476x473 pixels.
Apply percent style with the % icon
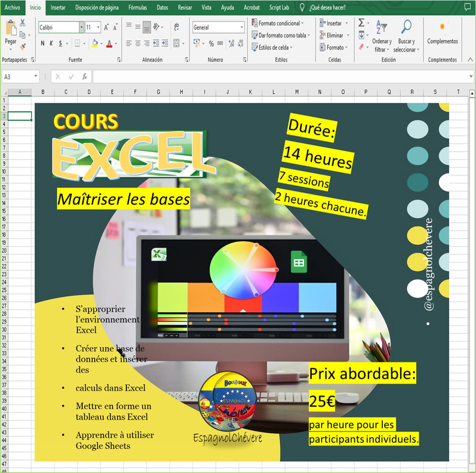pyautogui.click(x=211, y=44)
